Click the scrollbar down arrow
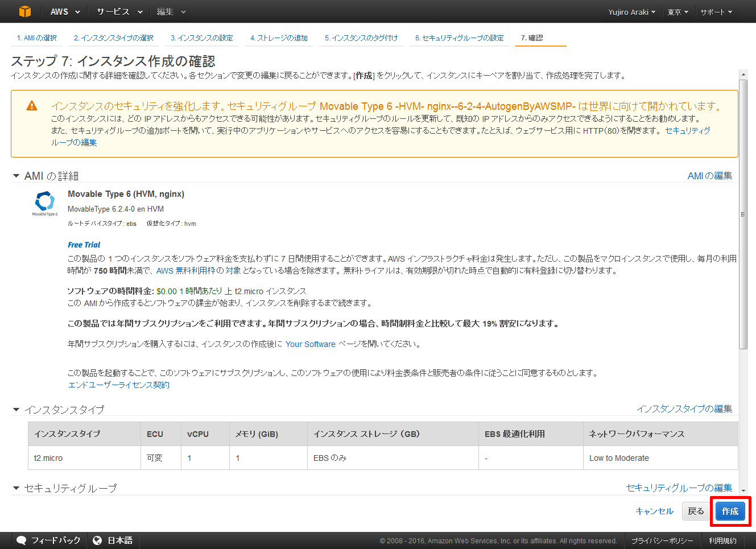The height and width of the screenshot is (549, 756). tap(743, 490)
